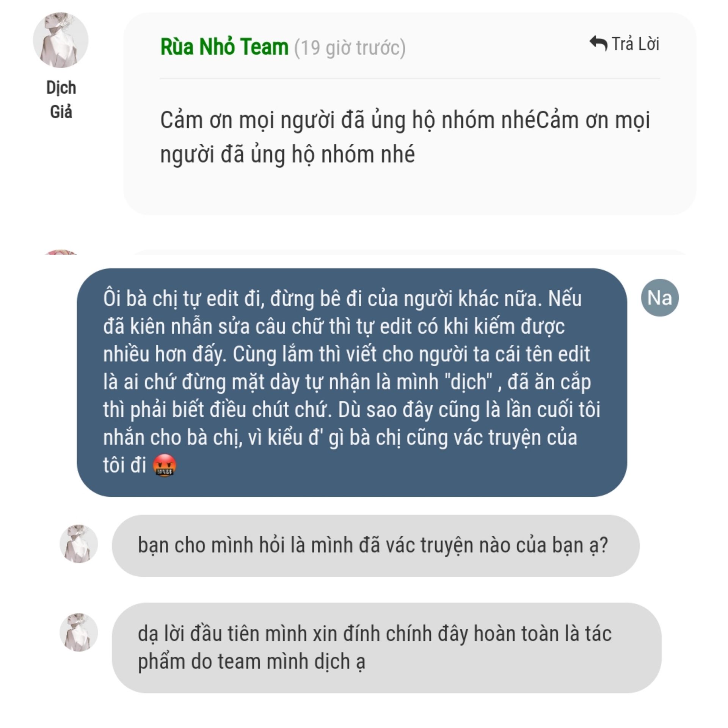Open the Na sender avatar
The width and height of the screenshot is (728, 728).
click(x=660, y=298)
